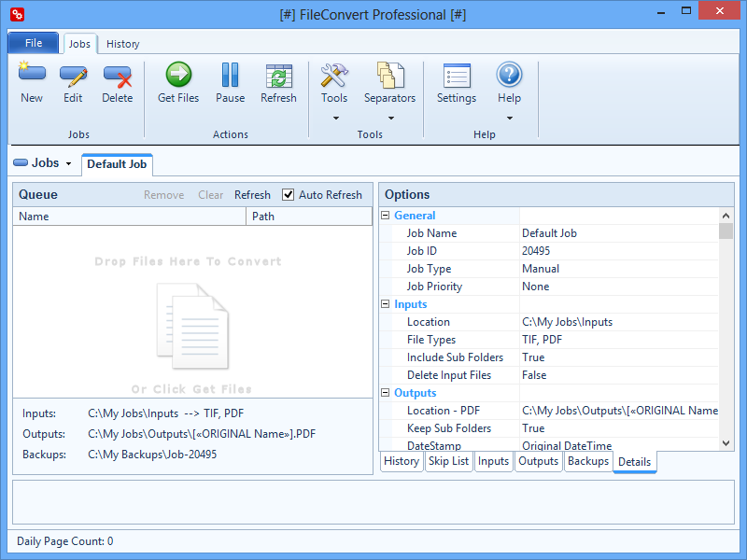Image resolution: width=747 pixels, height=560 pixels.
Task: Close the FileConvert Professional window
Action: 719,10
